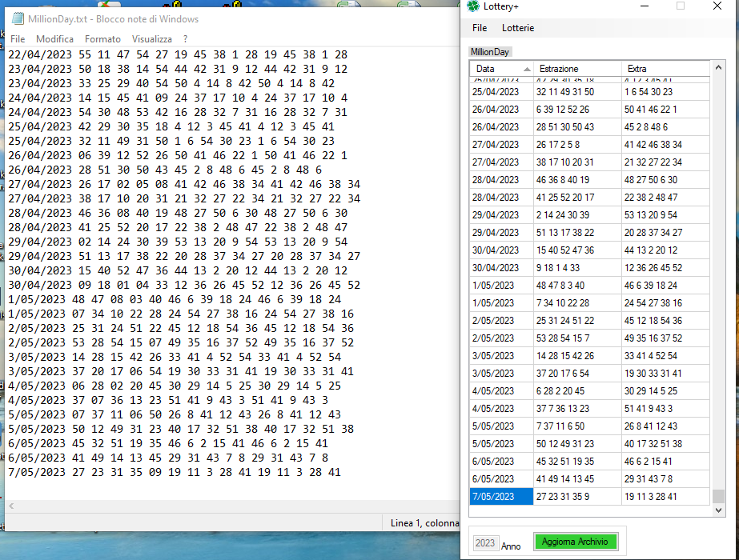This screenshot has height=560, width=739.
Task: Close the Lottery+ window
Action: (x=717, y=6)
